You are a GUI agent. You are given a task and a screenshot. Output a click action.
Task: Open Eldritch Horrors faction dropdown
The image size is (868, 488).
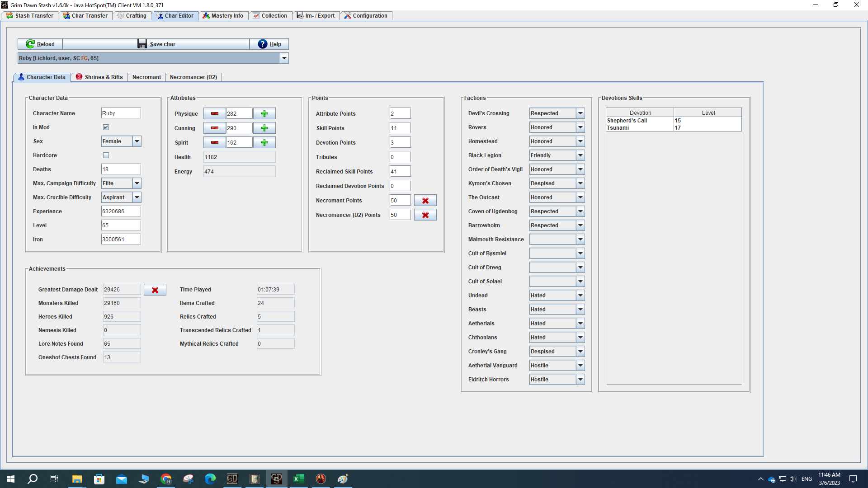coord(580,380)
